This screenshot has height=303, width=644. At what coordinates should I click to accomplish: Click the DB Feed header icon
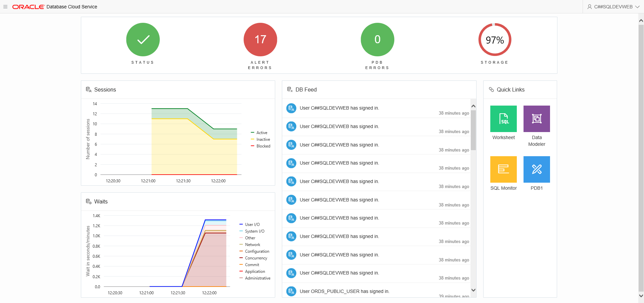(x=290, y=89)
